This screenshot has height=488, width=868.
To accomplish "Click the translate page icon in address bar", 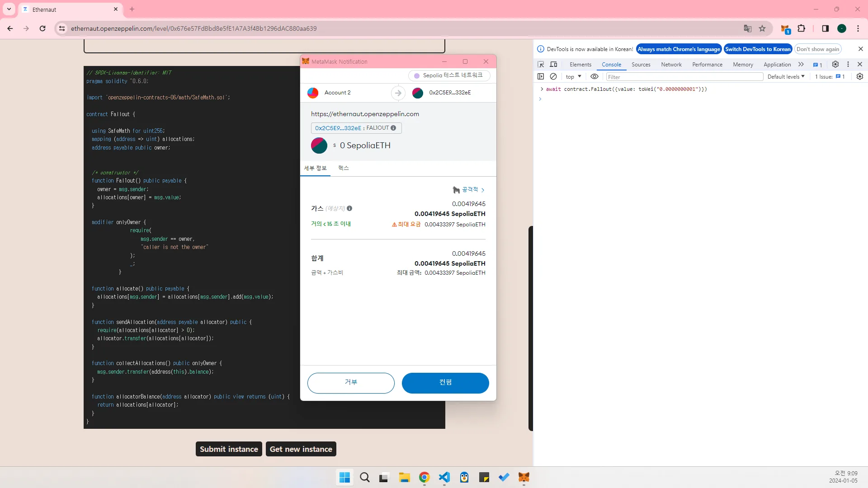I will point(747,28).
